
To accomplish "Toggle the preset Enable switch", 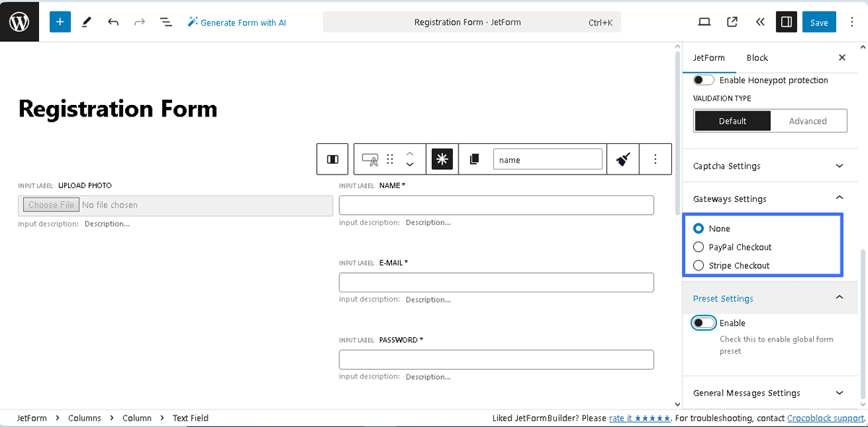I will point(704,323).
